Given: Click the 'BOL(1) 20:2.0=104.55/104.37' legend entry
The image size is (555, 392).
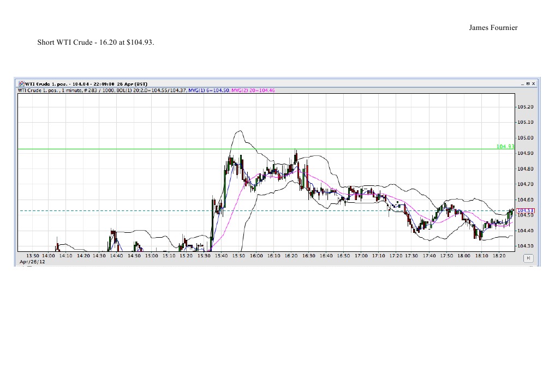Looking at the screenshot, I should tap(151, 91).
